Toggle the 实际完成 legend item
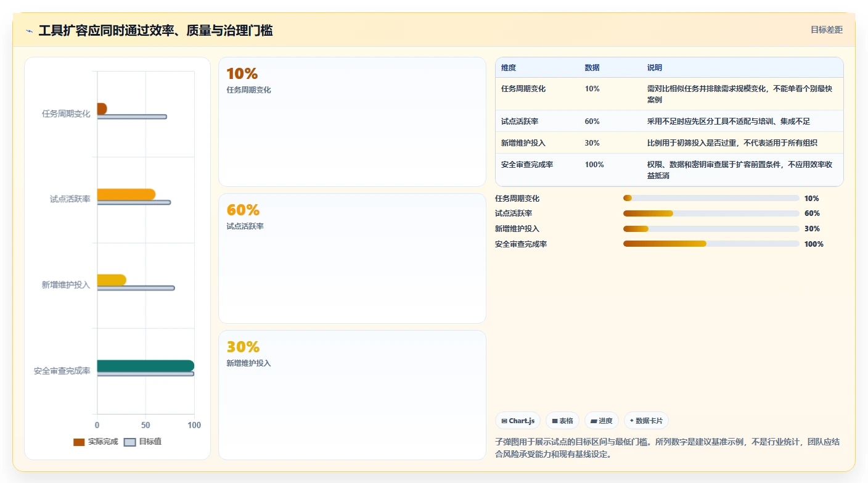Screen dimensions: 868x483 click(x=96, y=442)
